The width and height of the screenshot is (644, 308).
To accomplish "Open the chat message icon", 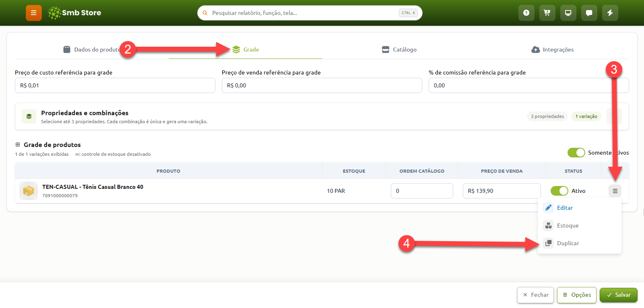I will point(589,13).
